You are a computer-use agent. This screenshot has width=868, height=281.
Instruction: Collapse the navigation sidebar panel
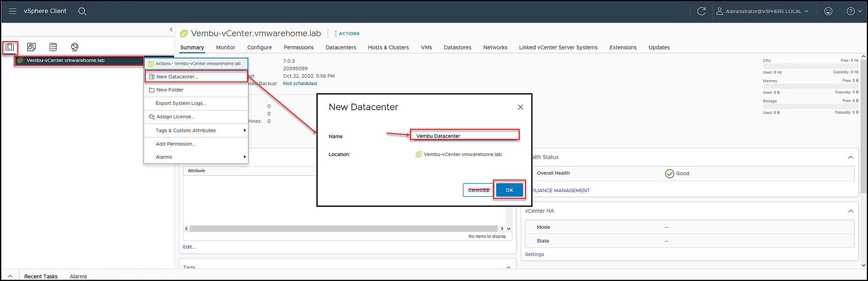click(x=171, y=29)
